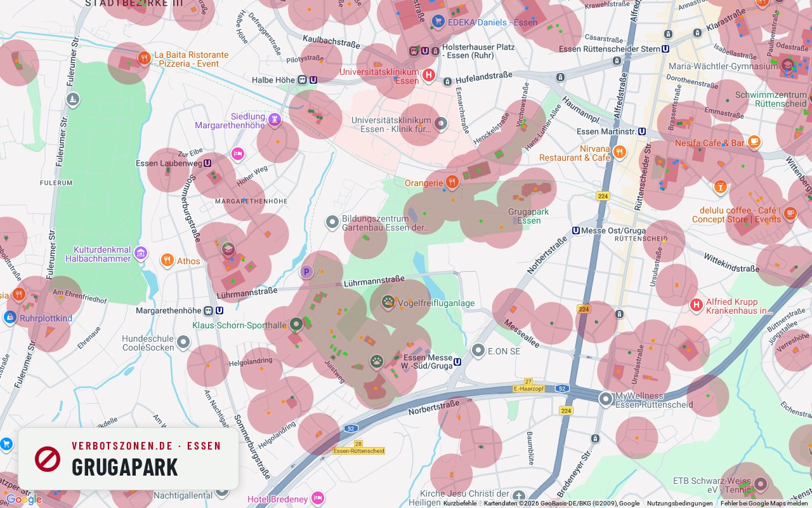Click the MARGARETHENHÖHE district label
812x508 pixels.
coord(251,201)
